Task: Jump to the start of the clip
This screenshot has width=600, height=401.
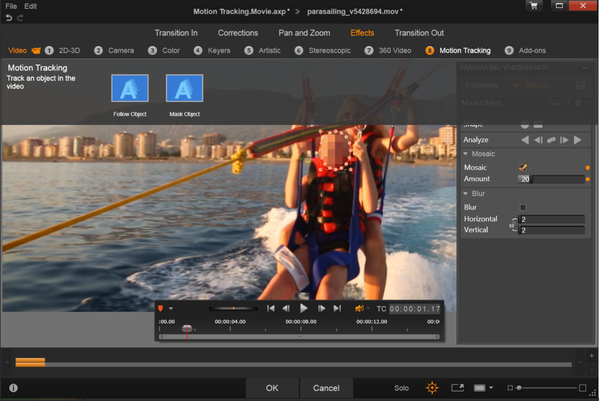Action: coord(271,308)
